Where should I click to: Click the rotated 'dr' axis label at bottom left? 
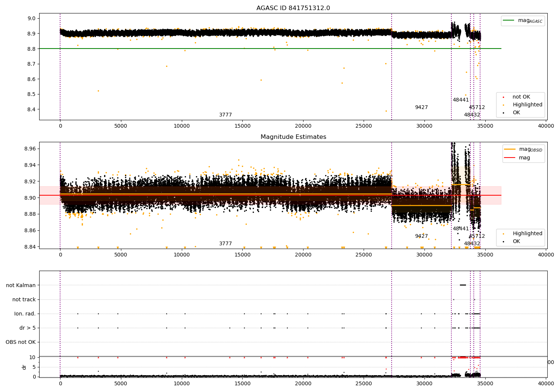(24, 367)
